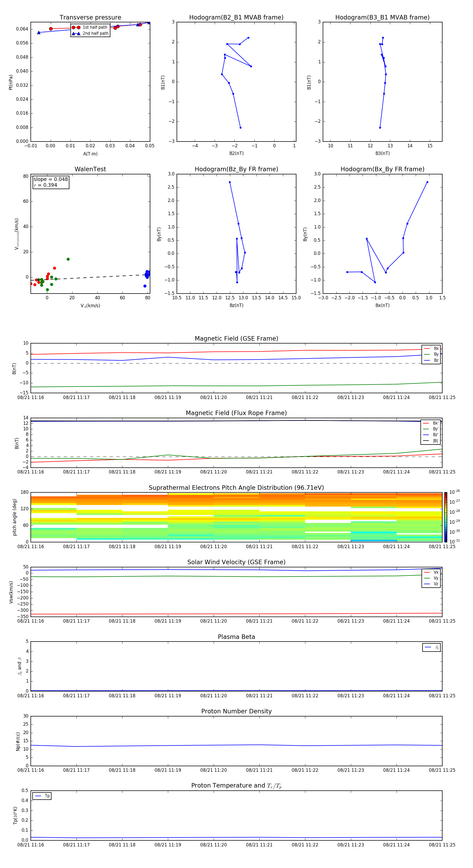
Task: Click the 'Vz' legend entry in velocity plot
Action: (431, 584)
